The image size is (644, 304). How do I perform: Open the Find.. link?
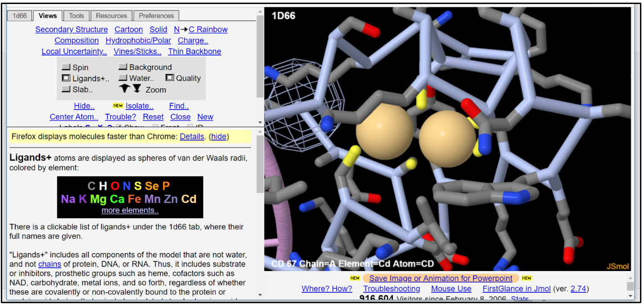pos(179,106)
